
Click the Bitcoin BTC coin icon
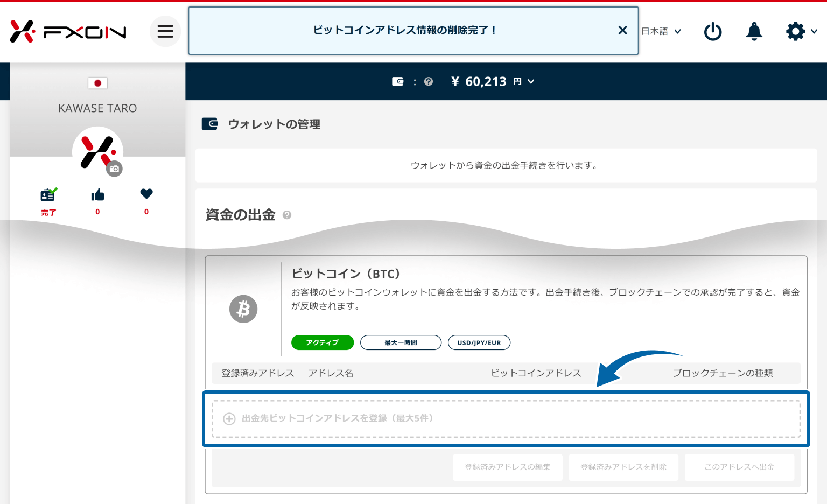point(243,309)
